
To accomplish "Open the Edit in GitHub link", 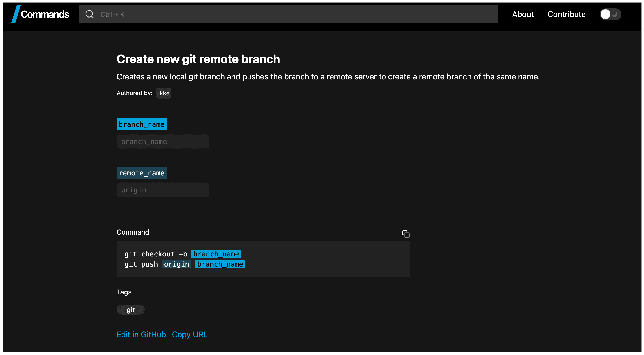I will tap(141, 335).
